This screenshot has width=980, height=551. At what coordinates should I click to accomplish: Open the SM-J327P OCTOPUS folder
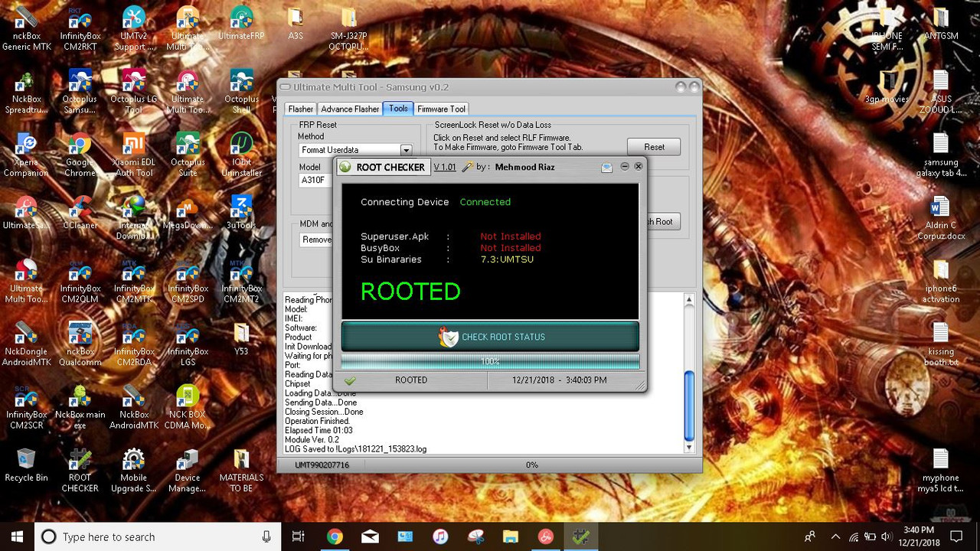pos(348,29)
